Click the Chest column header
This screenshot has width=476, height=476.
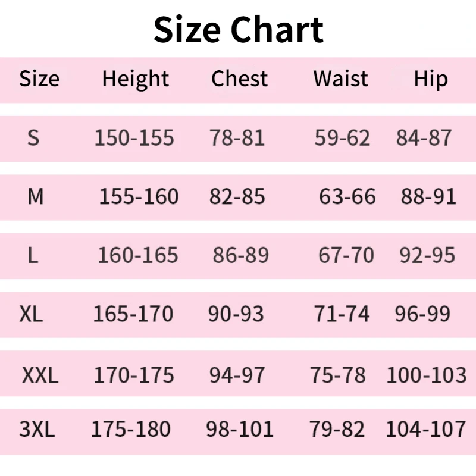239,79
